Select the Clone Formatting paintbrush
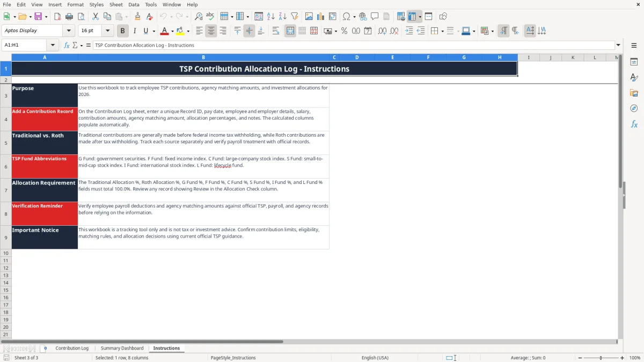The width and height of the screenshot is (644, 362). point(138,17)
